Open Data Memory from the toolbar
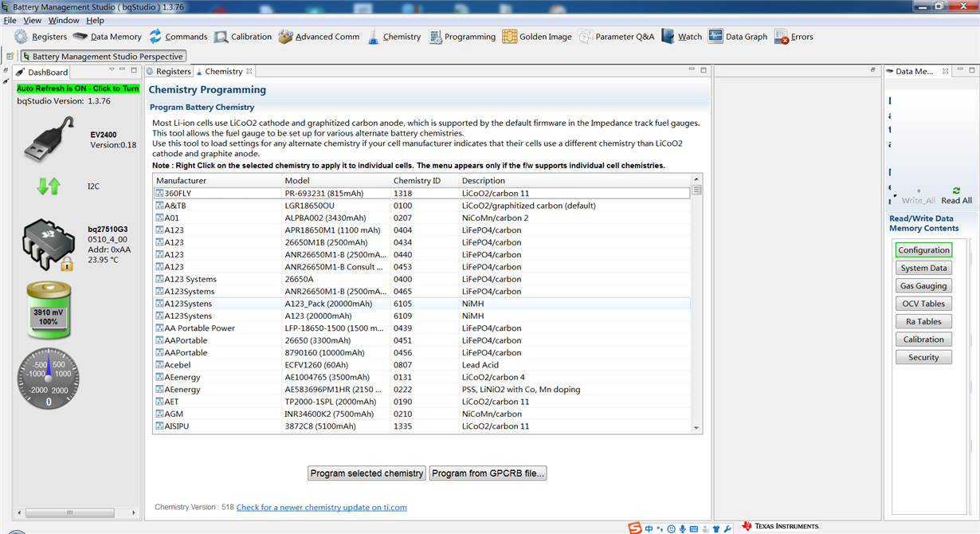Image resolution: width=980 pixels, height=534 pixels. coord(107,37)
